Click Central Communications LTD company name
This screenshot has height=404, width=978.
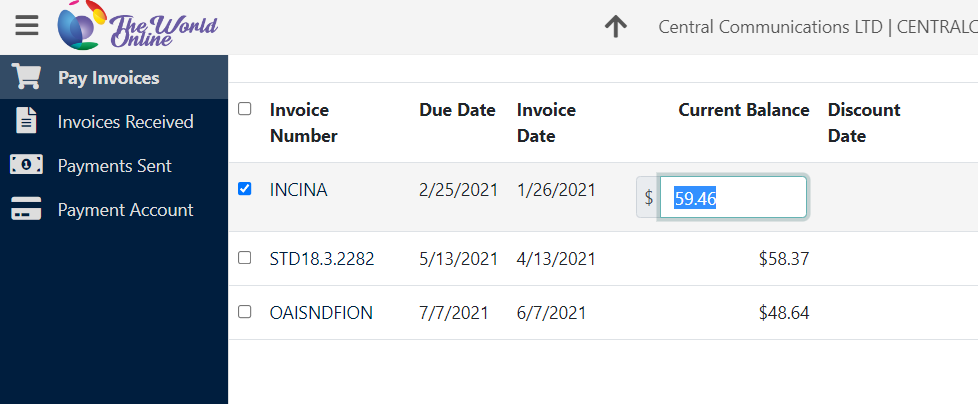[770, 27]
